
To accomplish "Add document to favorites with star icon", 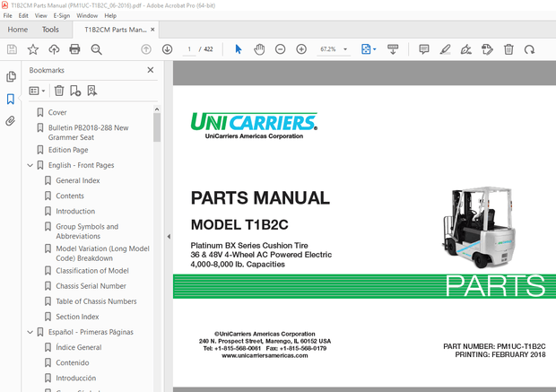I will tap(33, 49).
